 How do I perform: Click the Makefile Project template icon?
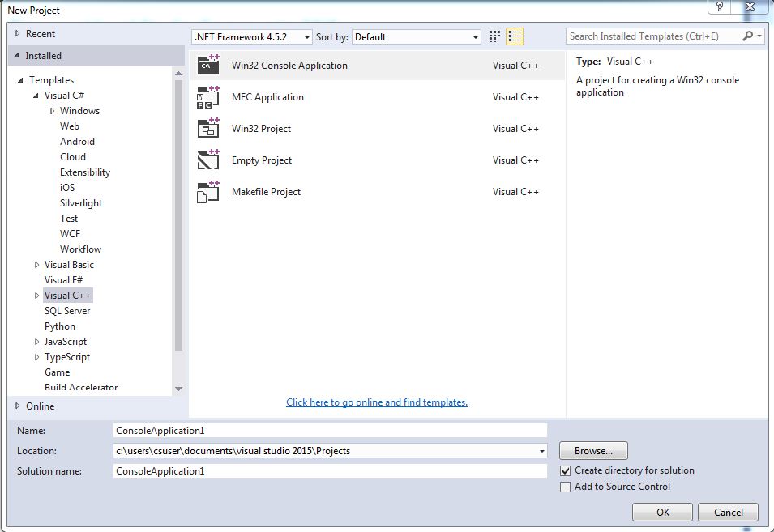point(208,192)
